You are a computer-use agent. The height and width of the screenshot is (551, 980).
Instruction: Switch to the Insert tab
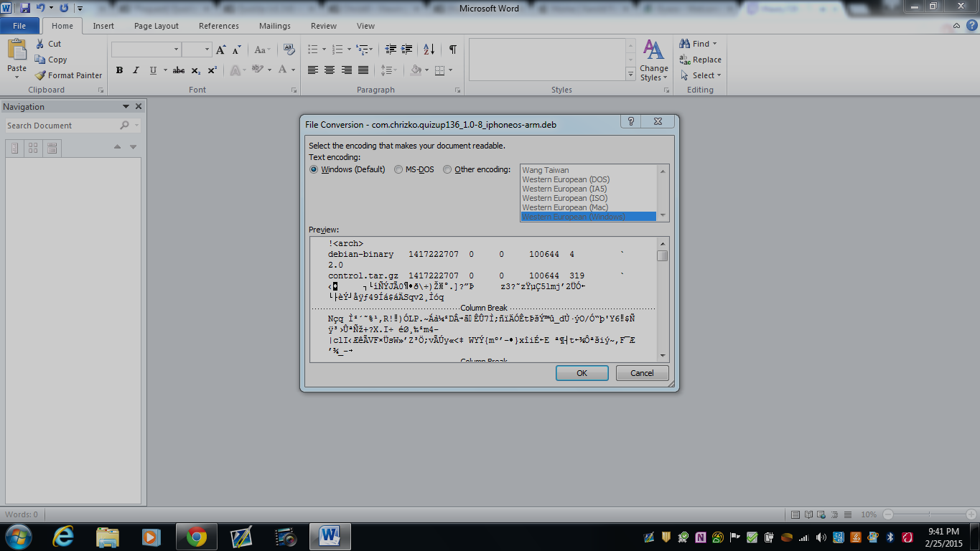coord(103,26)
